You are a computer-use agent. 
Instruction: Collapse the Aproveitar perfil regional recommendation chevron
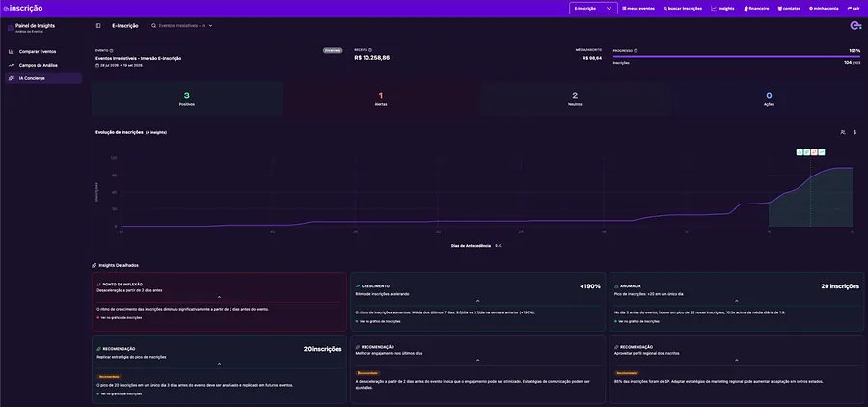click(x=736, y=360)
